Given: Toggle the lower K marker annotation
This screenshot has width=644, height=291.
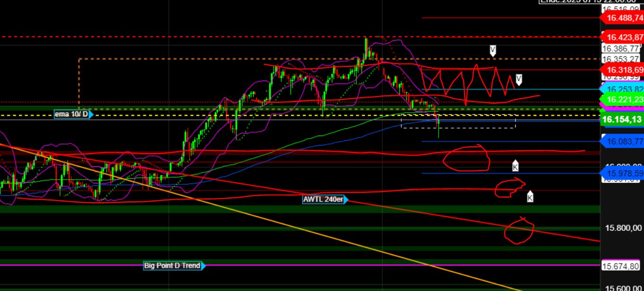Looking at the screenshot, I should [x=529, y=197].
